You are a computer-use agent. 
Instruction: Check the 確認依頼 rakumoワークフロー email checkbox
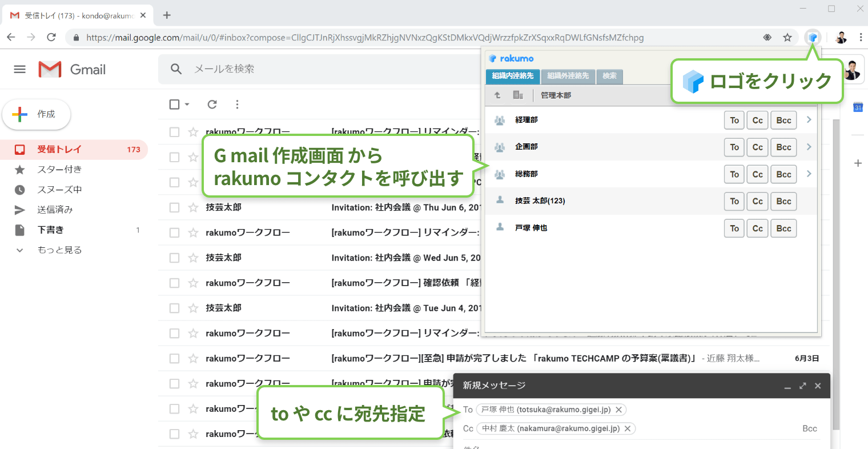(174, 283)
